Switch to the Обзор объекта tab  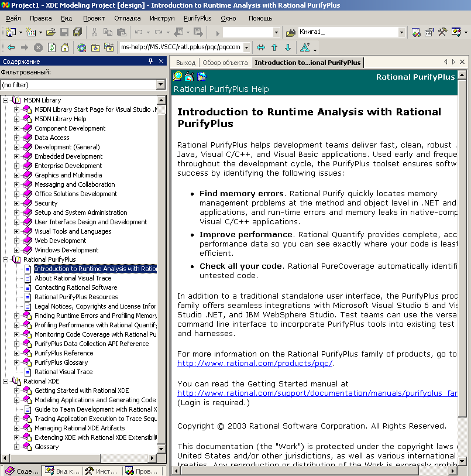tap(225, 63)
